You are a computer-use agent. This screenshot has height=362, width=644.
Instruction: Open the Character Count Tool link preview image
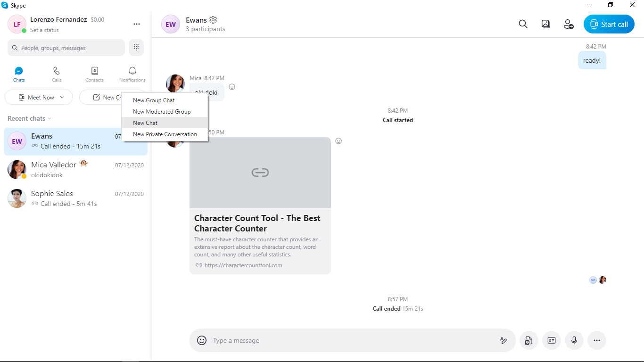coord(260,173)
